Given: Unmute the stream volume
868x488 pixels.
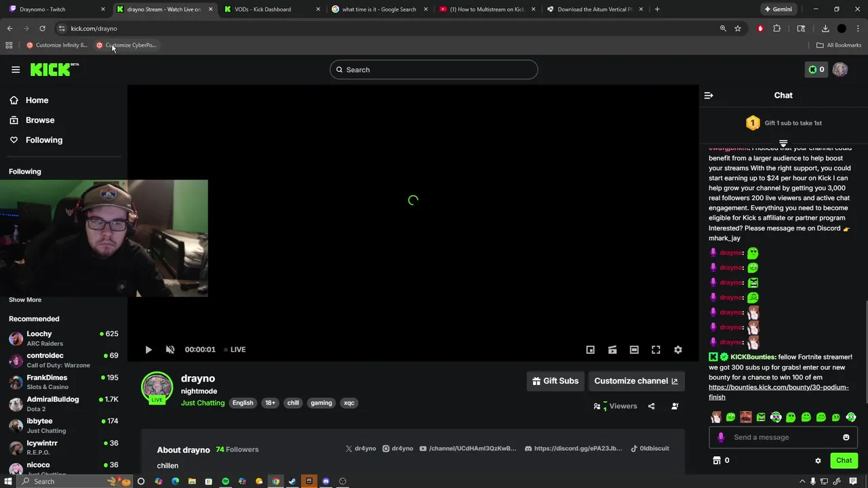Looking at the screenshot, I should 170,350.
